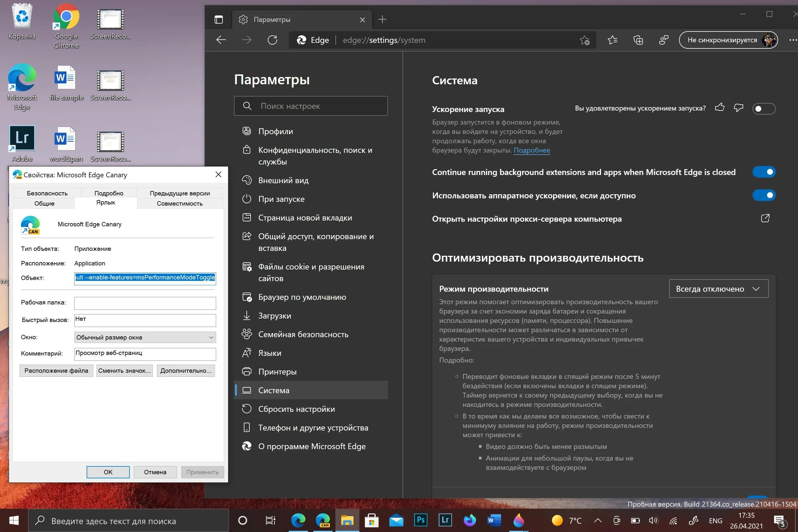Open Task View on taskbar
798x532 pixels.
[270, 520]
